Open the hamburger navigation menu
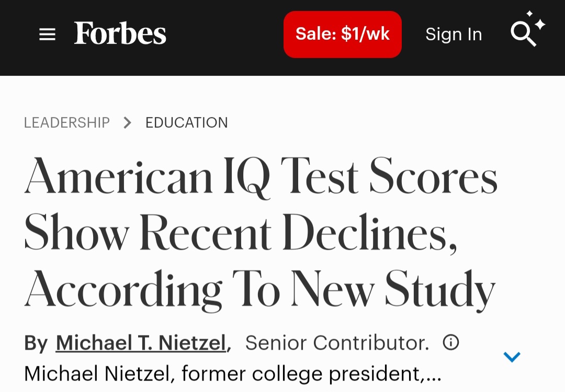Screen dimensions: 565x392 (x=47, y=35)
